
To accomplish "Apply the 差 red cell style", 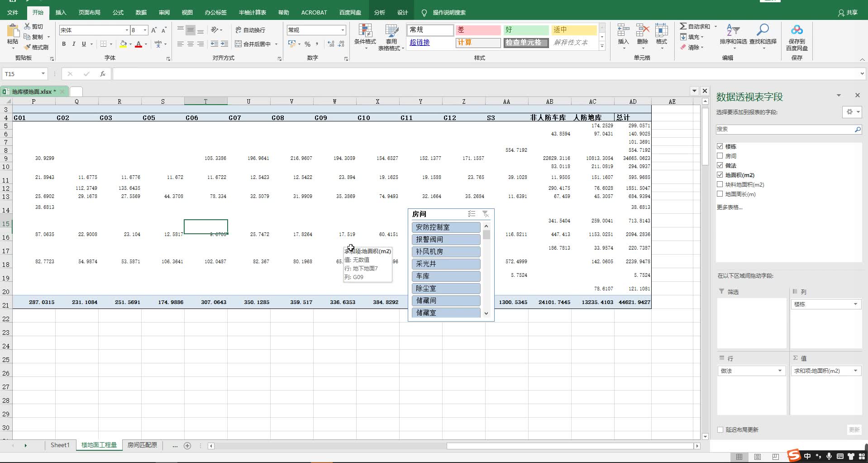I will [x=478, y=29].
